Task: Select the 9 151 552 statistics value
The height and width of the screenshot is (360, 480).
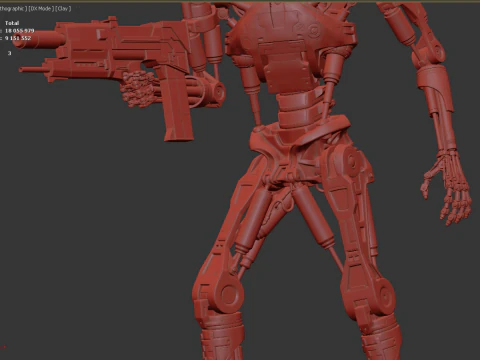Action: [18, 38]
